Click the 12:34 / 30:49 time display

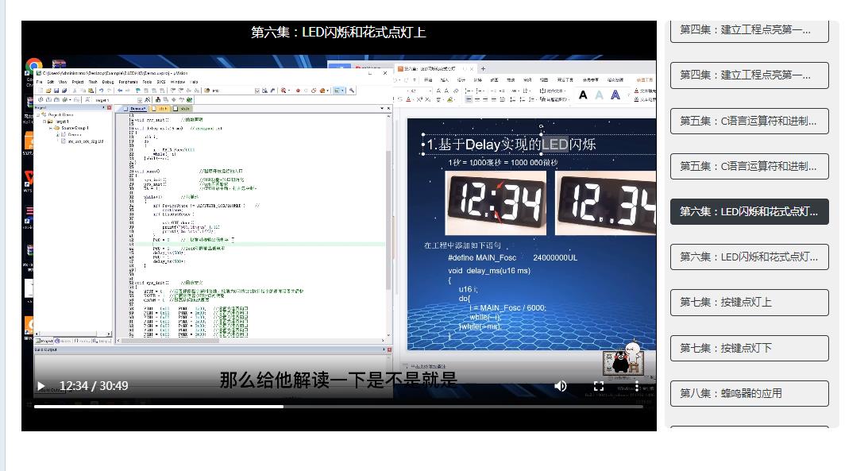coord(94,386)
